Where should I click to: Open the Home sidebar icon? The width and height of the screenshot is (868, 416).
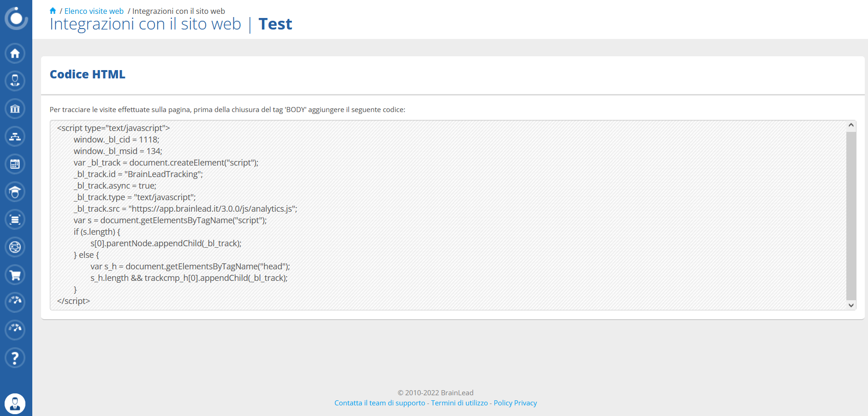(x=15, y=53)
